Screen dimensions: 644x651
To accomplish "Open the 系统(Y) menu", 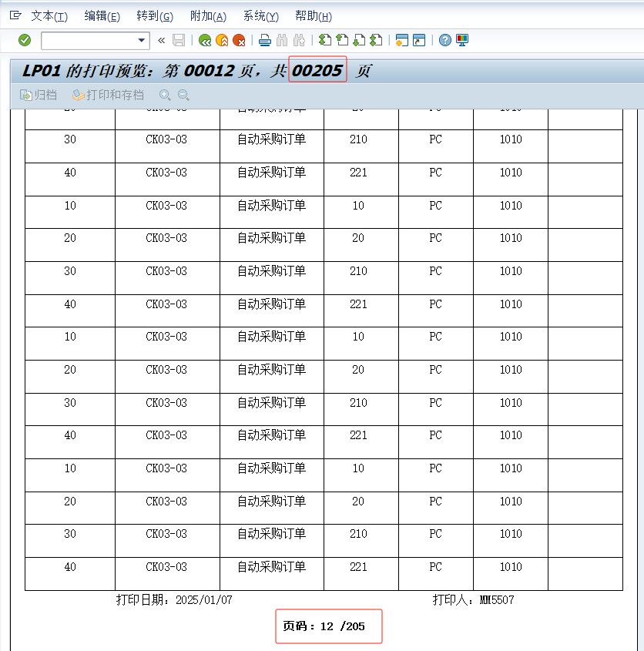I will click(260, 16).
